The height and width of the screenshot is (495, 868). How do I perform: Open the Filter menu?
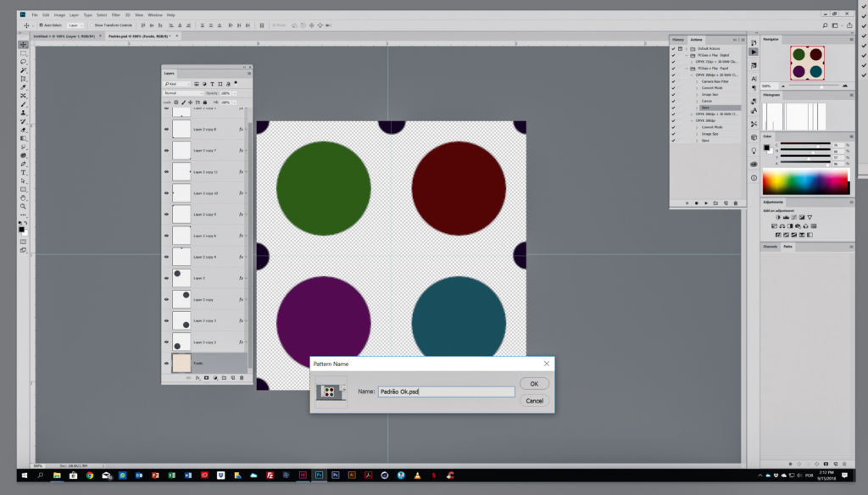115,15
